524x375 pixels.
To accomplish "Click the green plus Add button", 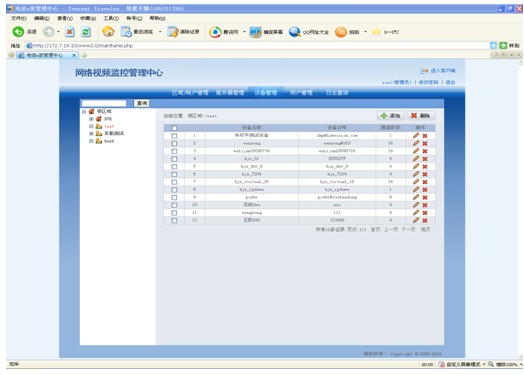I will 391,116.
